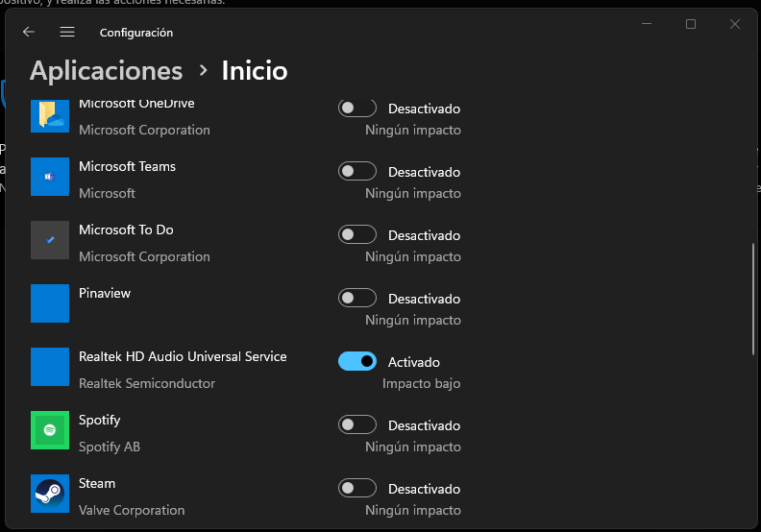The height and width of the screenshot is (532, 761).
Task: Click the Microsoft Teams app icon
Action: click(50, 177)
